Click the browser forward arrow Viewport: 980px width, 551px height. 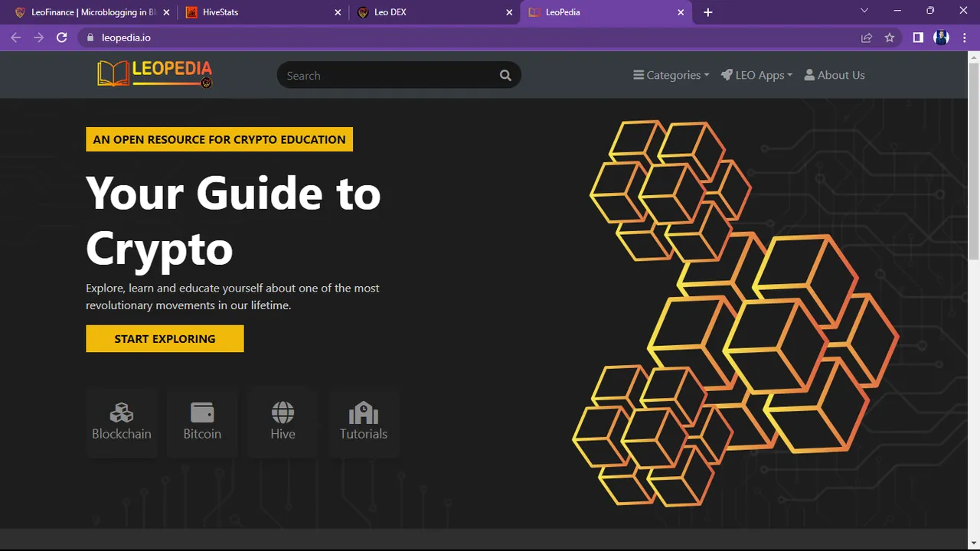pyautogui.click(x=39, y=37)
